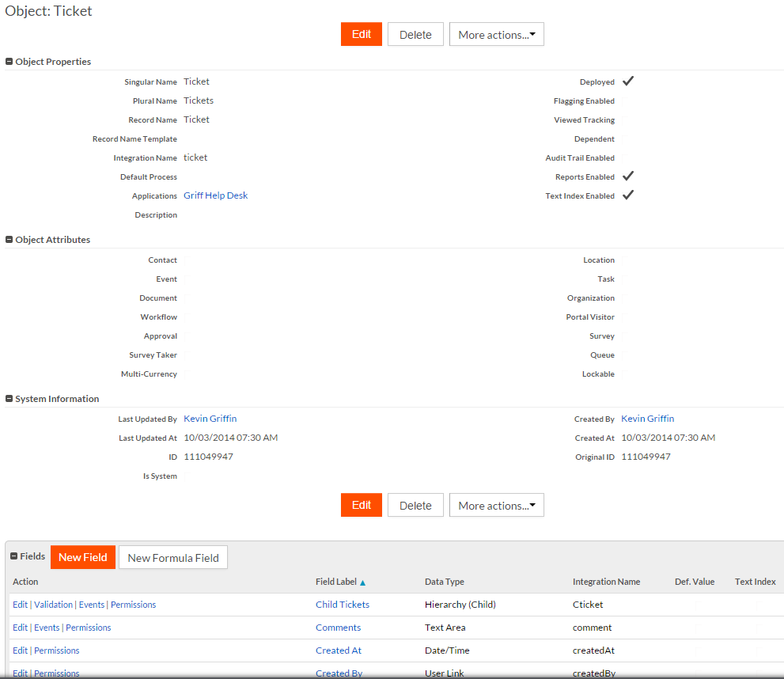The height and width of the screenshot is (679, 784).
Task: Click the Data Type column header
Action: click(x=445, y=582)
